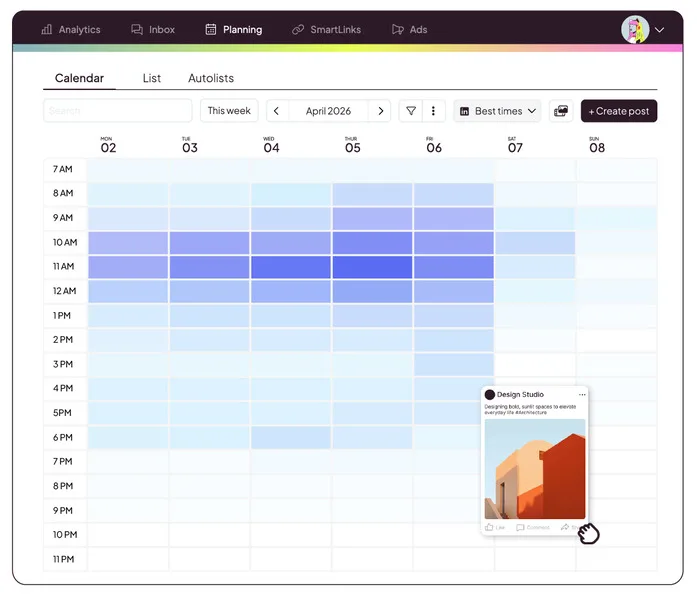
Task: Click the Design Studio post image
Action: point(535,469)
